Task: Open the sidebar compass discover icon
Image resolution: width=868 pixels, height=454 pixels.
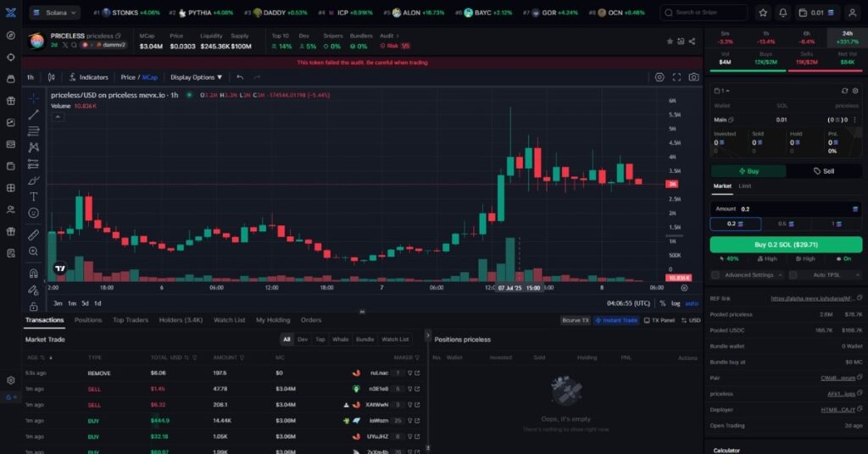Action: tap(10, 35)
